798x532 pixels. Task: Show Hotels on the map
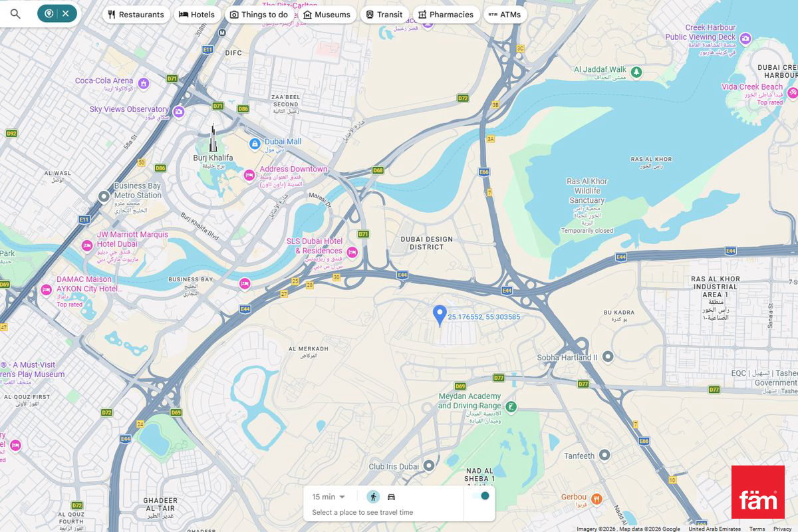tap(197, 15)
